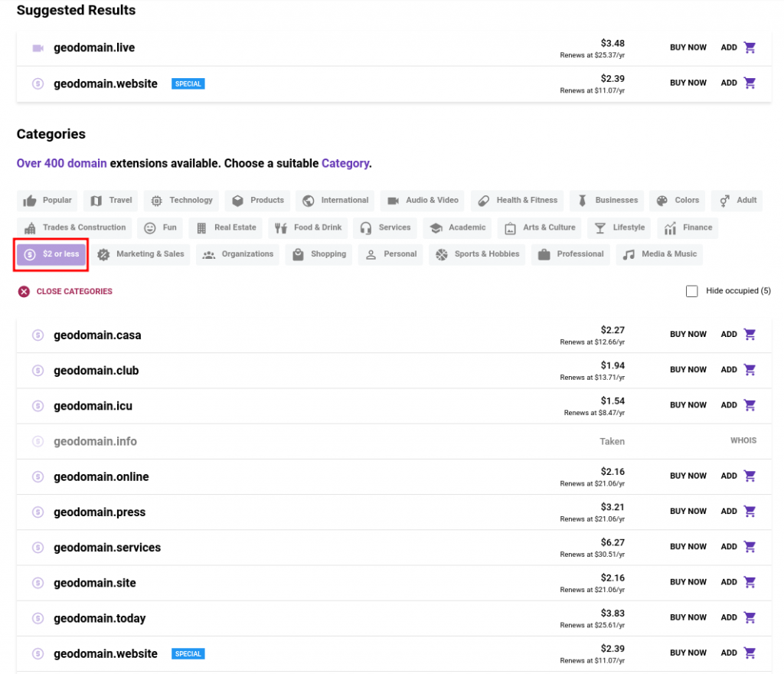784x674 pixels.
Task: Open the Audio & Video category
Action: coord(423,201)
